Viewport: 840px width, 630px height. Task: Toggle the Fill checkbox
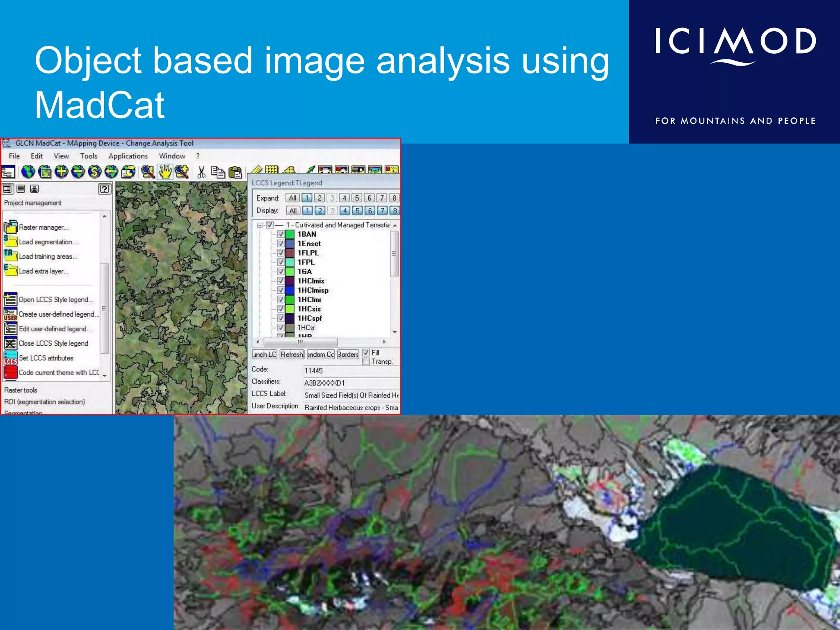(x=366, y=353)
